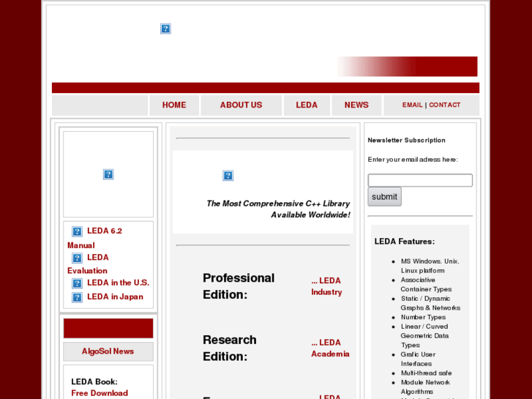Open the ABOUT US menu item
Viewport: 532px width, 399px height.
(x=241, y=105)
